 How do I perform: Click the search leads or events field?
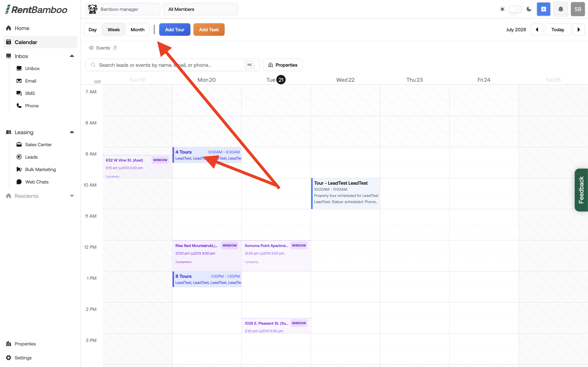[172, 65]
